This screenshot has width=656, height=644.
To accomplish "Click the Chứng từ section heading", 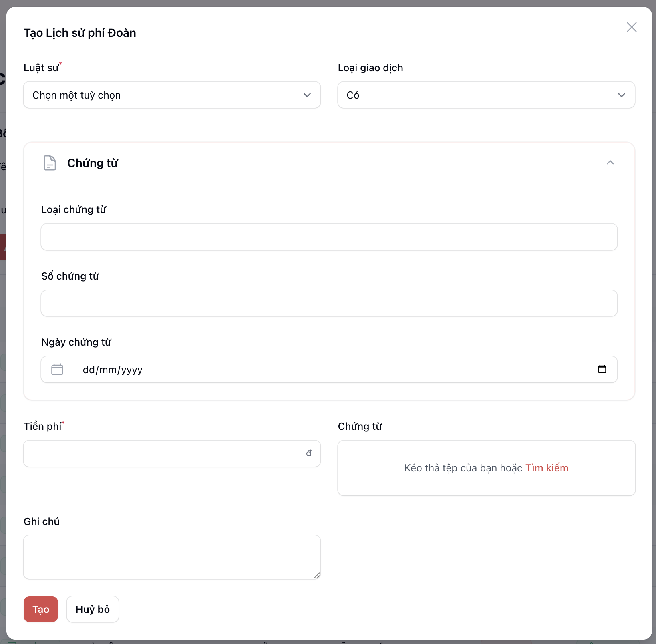I will click(93, 163).
